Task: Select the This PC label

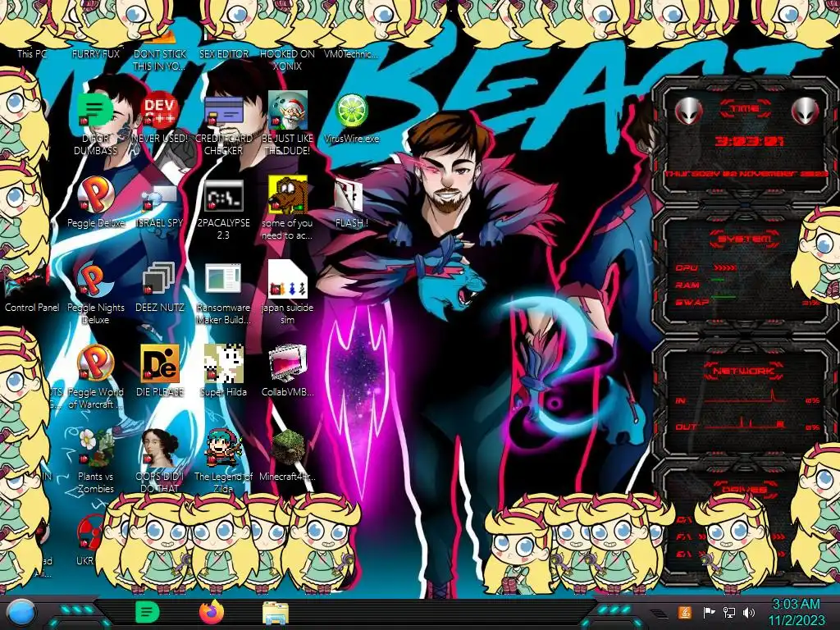Action: coord(32,53)
